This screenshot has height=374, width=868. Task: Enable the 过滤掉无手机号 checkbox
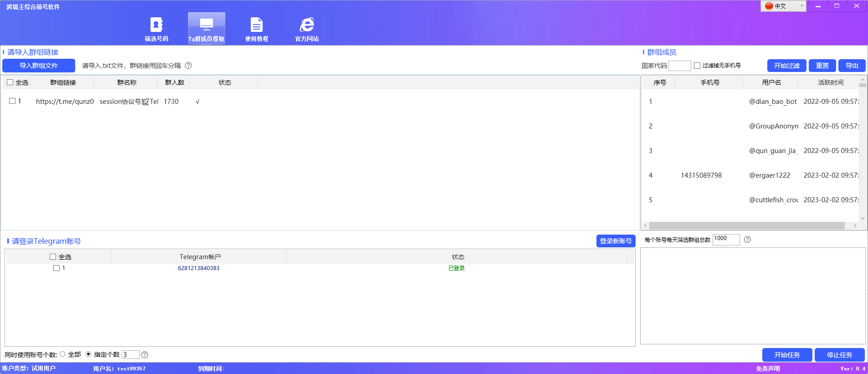pyautogui.click(x=697, y=66)
